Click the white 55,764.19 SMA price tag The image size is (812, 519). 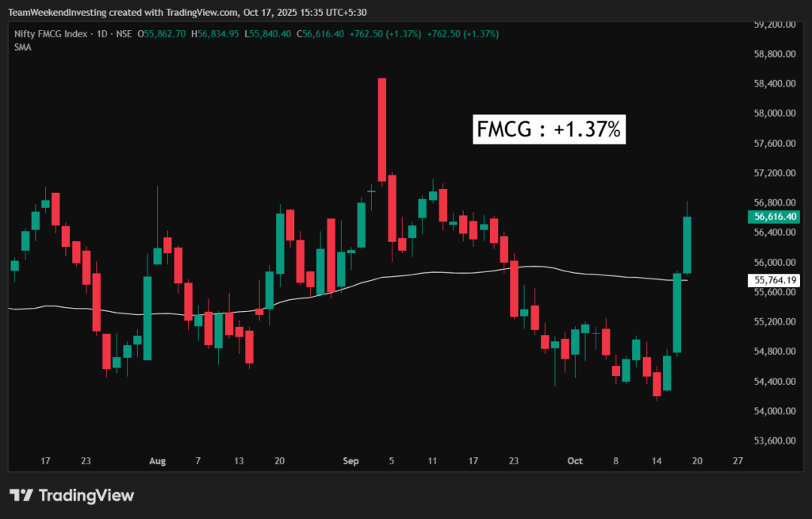click(776, 280)
